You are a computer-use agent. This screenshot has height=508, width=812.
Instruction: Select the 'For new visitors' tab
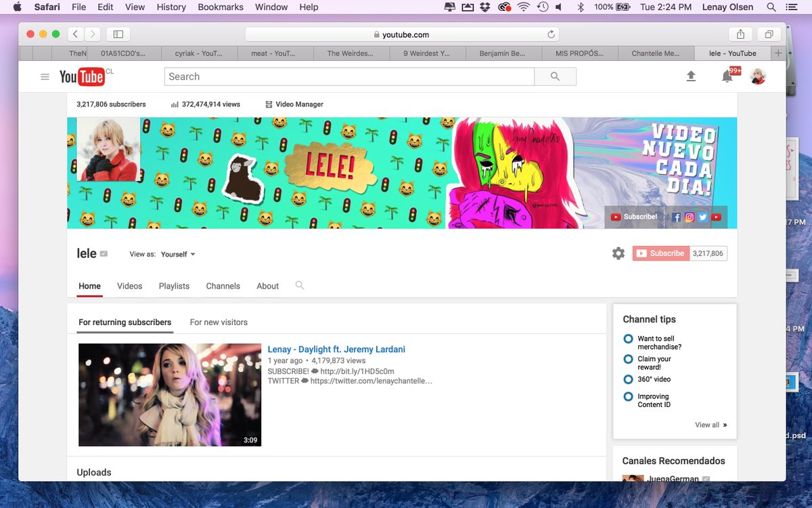point(219,322)
